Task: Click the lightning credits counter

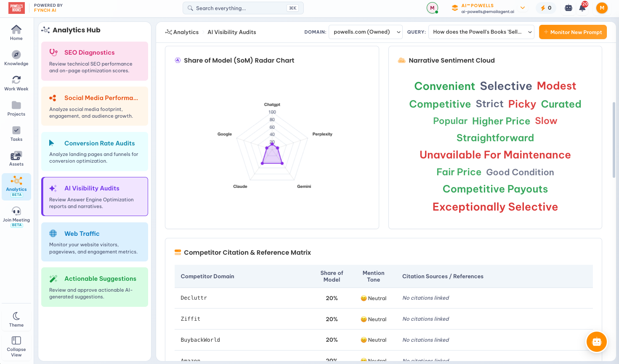Action: coord(546,8)
